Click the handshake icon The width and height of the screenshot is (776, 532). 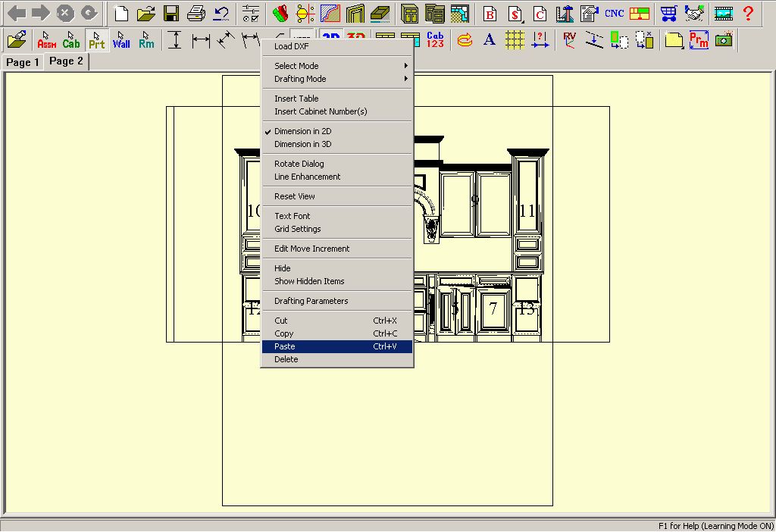pos(694,14)
